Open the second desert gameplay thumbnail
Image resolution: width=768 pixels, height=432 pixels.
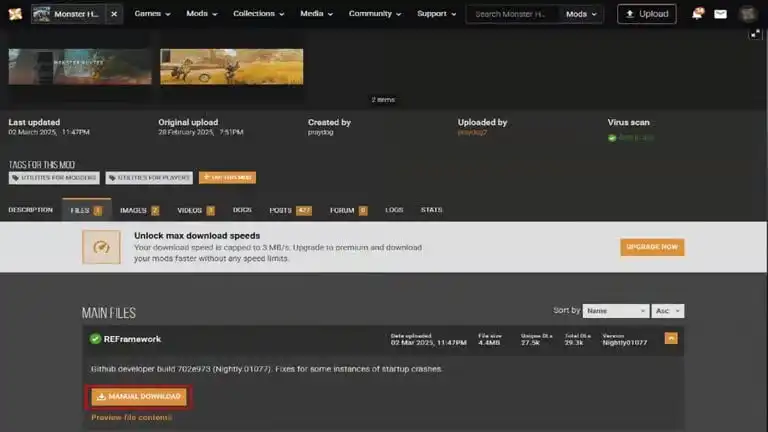tap(232, 67)
